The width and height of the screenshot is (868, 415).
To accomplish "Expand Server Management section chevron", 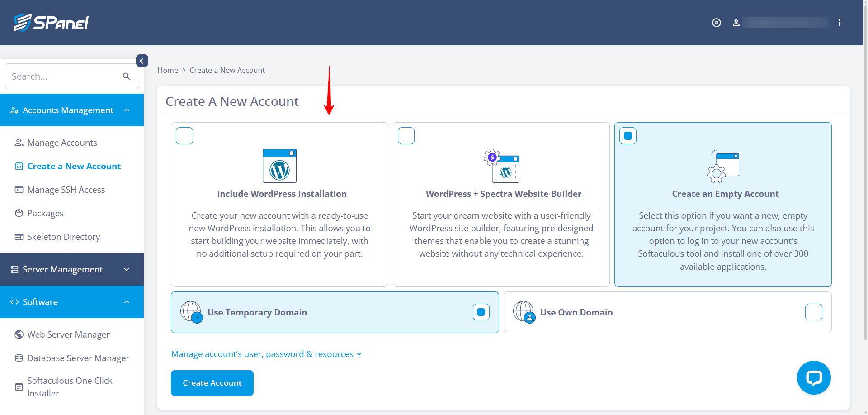I will pos(127,269).
